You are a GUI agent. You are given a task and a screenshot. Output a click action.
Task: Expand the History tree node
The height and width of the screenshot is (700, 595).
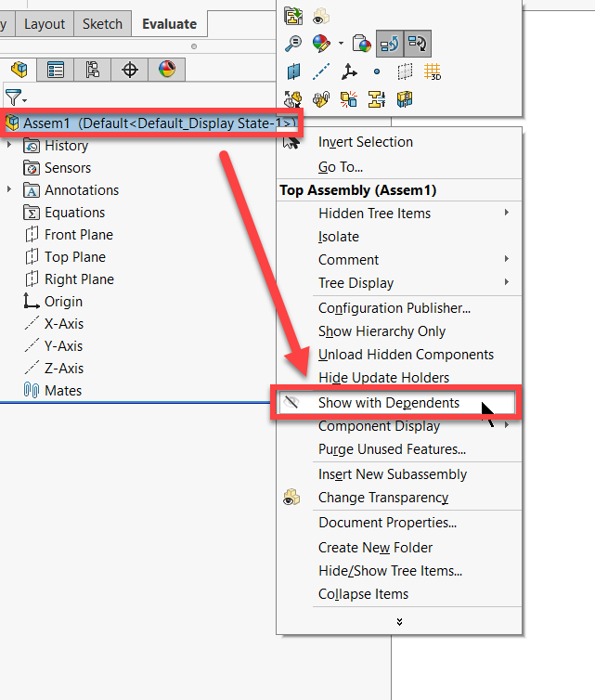(x=9, y=146)
